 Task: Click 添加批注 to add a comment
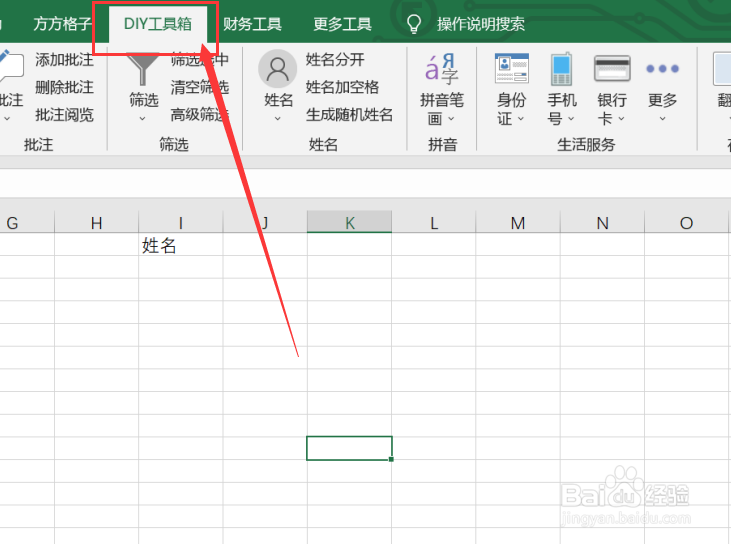pos(64,60)
